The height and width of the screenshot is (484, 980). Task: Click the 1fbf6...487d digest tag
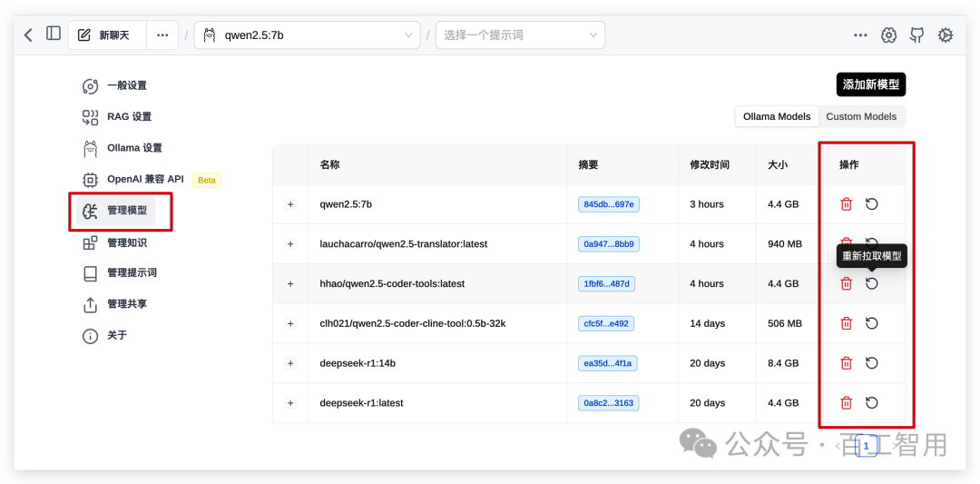(607, 283)
